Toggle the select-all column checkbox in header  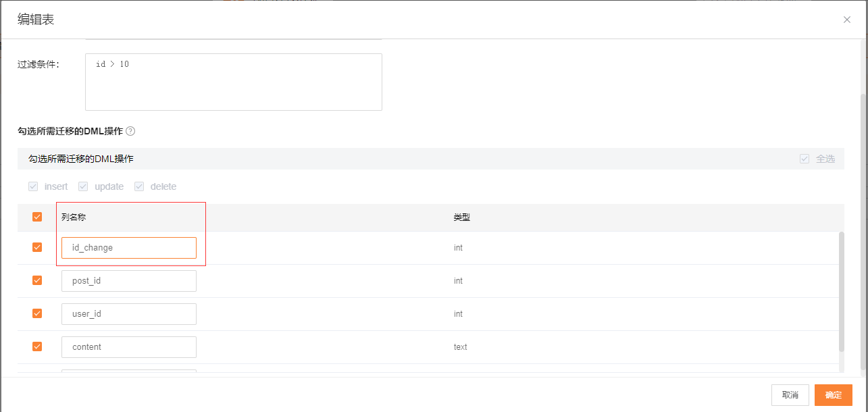pos(37,217)
